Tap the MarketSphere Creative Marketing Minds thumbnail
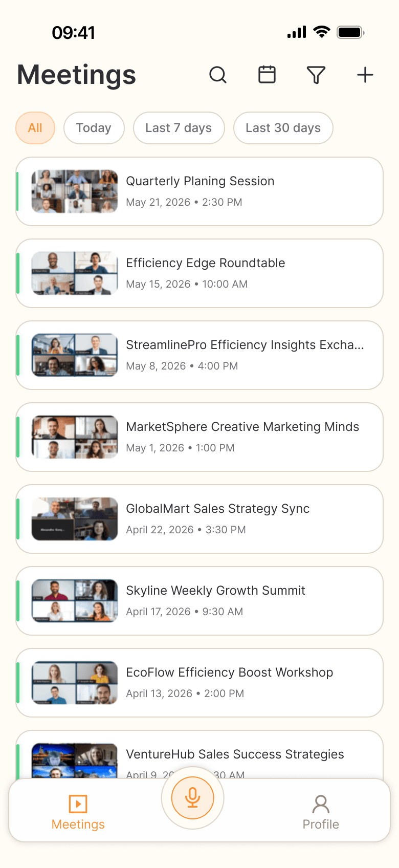The image size is (399, 868). click(75, 437)
